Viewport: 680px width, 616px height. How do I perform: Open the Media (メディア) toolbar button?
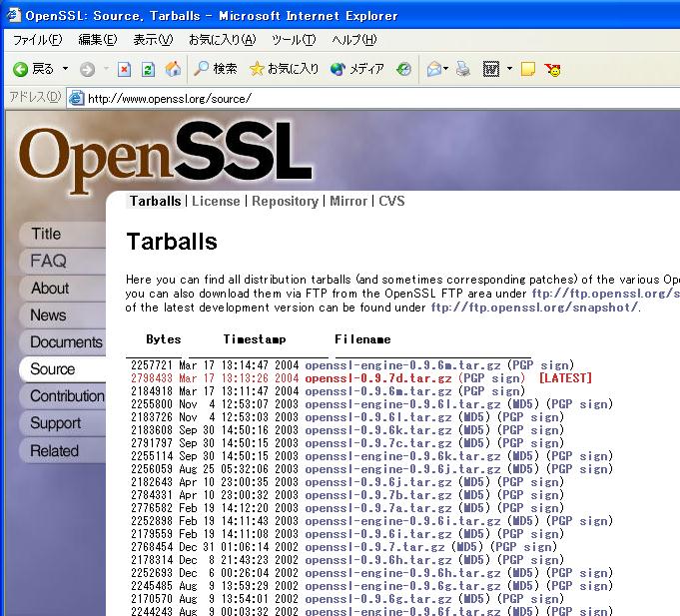pyautogui.click(x=356, y=69)
